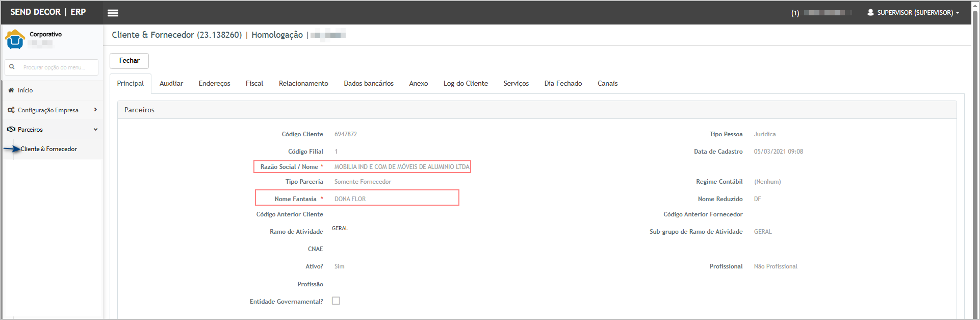Viewport: 980px width, 320px height.
Task: Select the Anexo tab
Action: 419,83
